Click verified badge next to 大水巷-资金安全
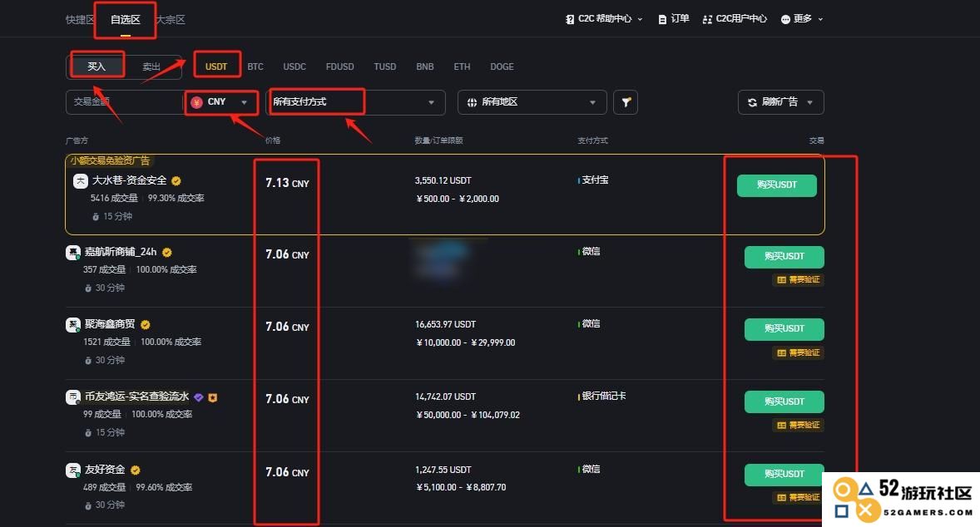This screenshot has height=527, width=980. pyautogui.click(x=176, y=181)
